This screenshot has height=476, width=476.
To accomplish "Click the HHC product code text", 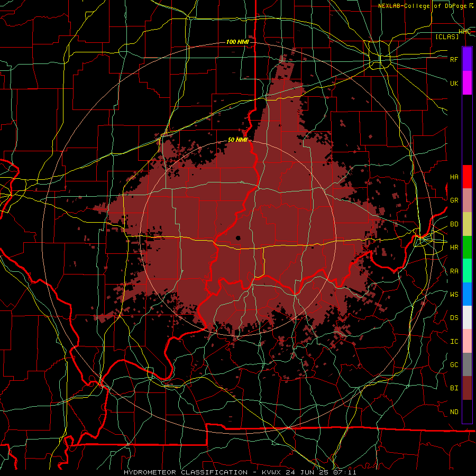I will (465, 32).
